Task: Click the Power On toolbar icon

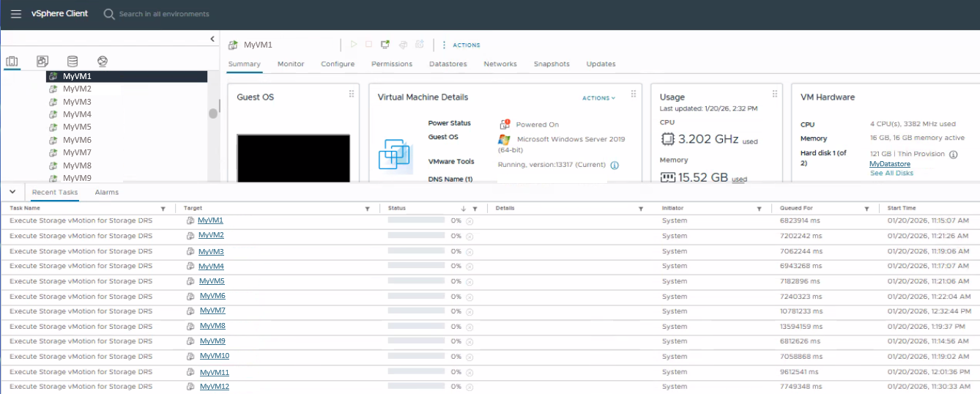Action: [354, 45]
